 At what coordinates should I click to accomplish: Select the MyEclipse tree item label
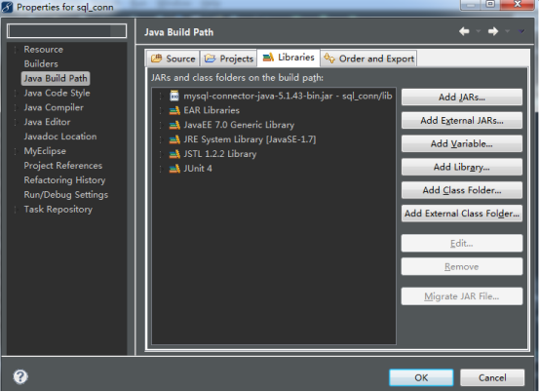click(x=45, y=151)
